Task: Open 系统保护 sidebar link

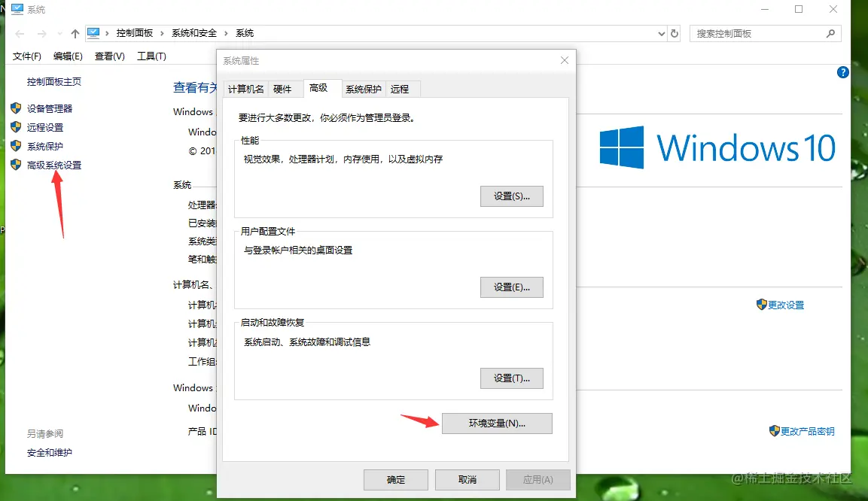Action: (x=45, y=146)
